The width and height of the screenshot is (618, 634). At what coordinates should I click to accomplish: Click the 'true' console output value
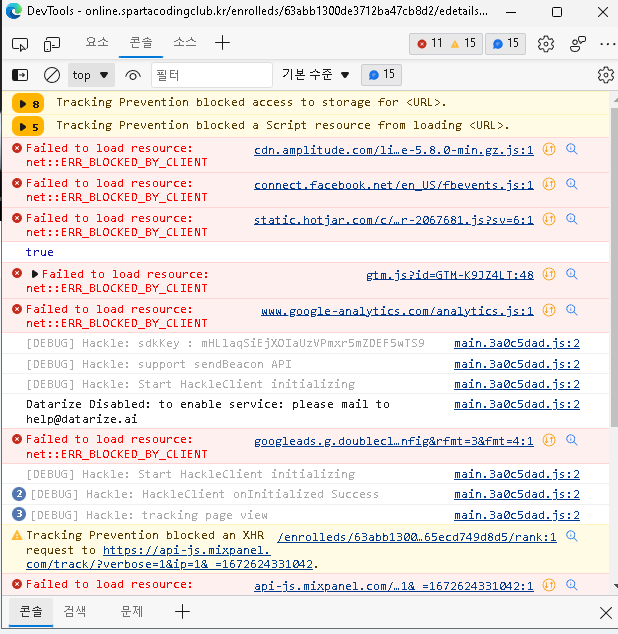pos(40,252)
